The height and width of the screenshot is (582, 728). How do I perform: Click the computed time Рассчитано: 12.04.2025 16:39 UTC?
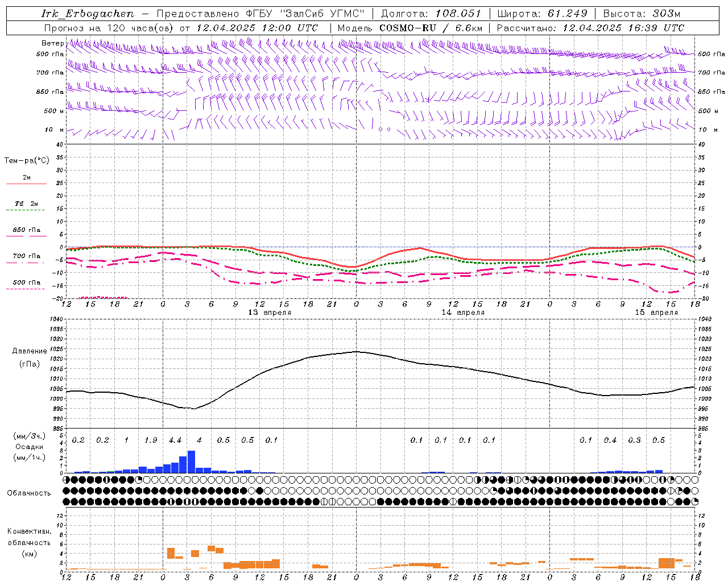[590, 28]
